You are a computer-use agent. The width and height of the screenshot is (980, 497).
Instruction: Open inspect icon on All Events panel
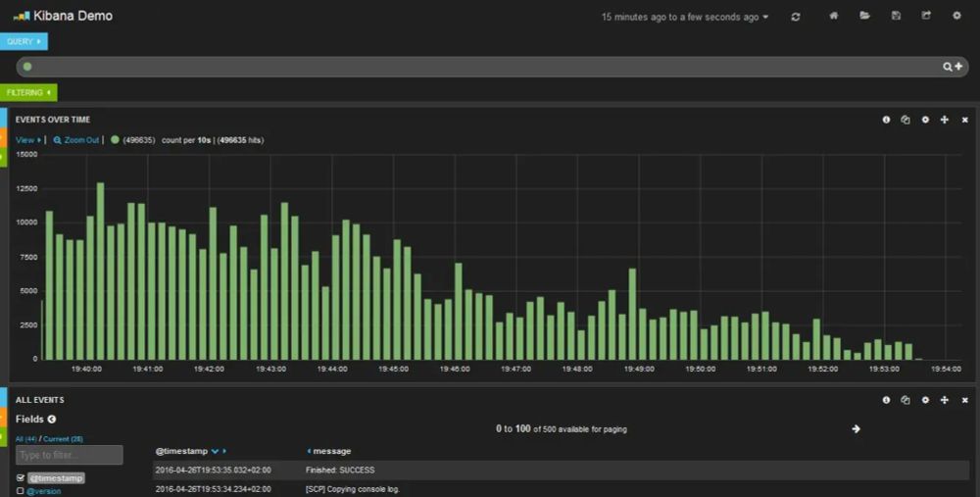905,400
